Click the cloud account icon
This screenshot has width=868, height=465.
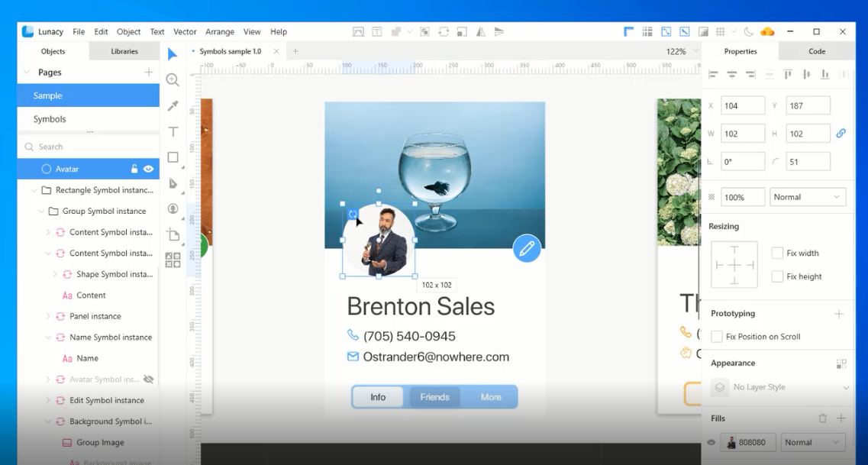click(x=767, y=32)
